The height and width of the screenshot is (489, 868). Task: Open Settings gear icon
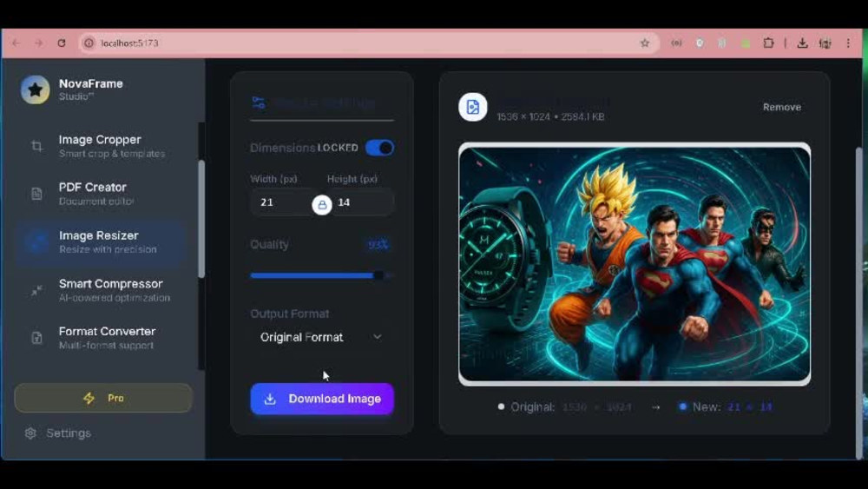tap(30, 433)
